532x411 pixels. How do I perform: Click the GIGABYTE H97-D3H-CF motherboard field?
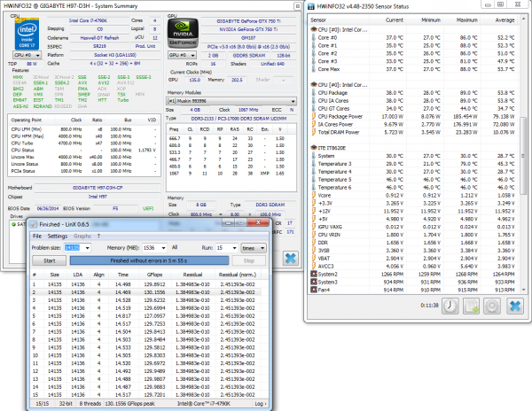click(98, 188)
